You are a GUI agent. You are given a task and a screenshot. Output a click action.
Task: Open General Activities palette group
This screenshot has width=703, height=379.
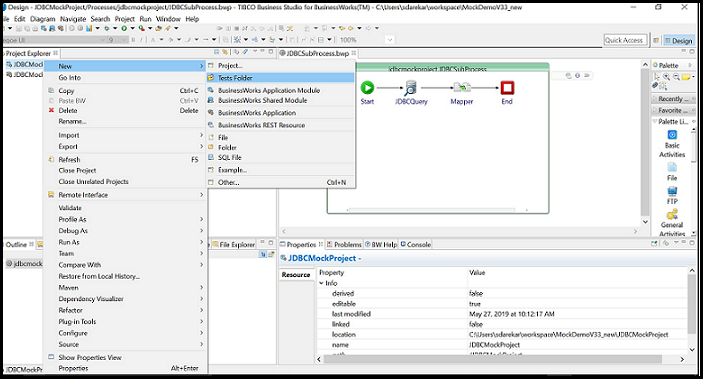point(672,215)
